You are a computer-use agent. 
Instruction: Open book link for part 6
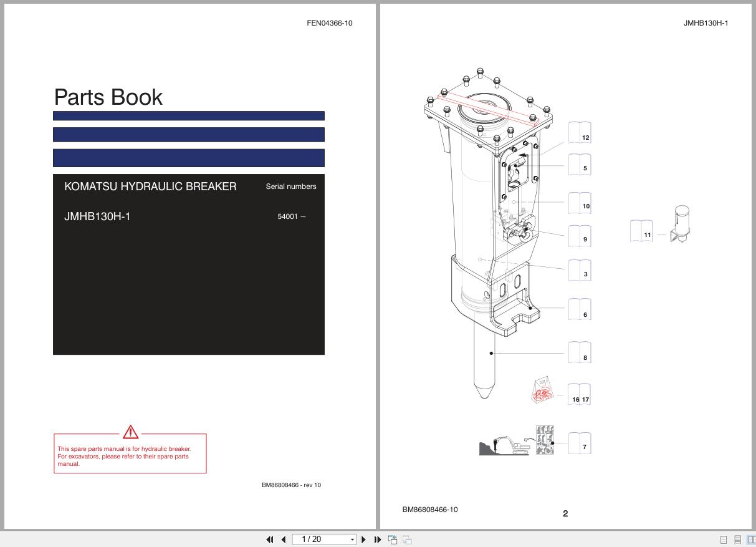pos(580,309)
